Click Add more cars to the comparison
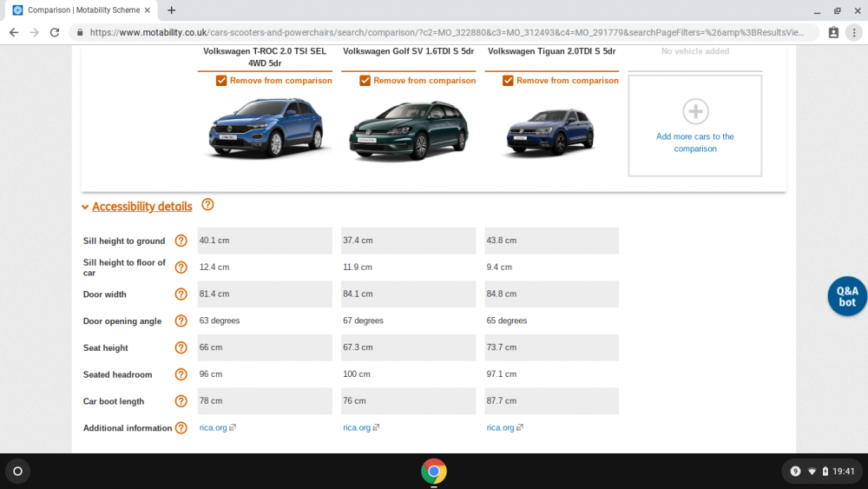 [694, 142]
